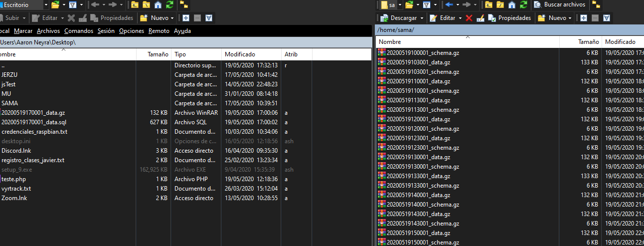Expand the Descargar dropdown arrow
The height and width of the screenshot is (246, 644).
pos(422,18)
